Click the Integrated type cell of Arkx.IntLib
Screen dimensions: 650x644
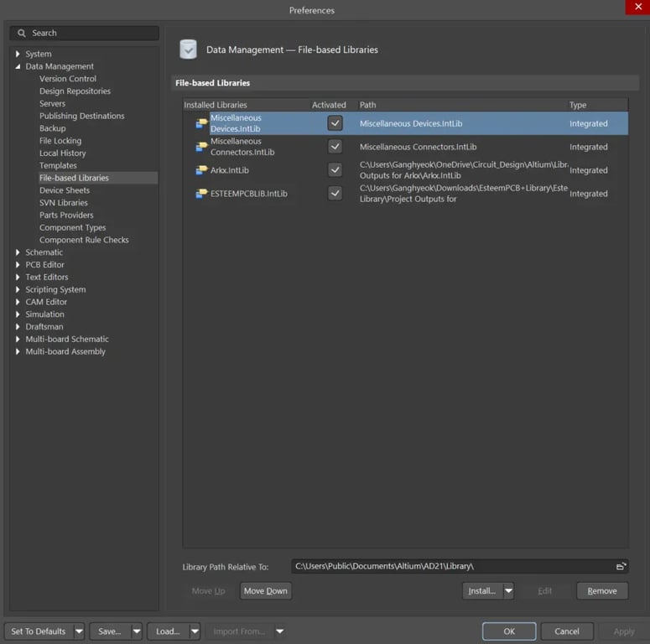coord(589,170)
